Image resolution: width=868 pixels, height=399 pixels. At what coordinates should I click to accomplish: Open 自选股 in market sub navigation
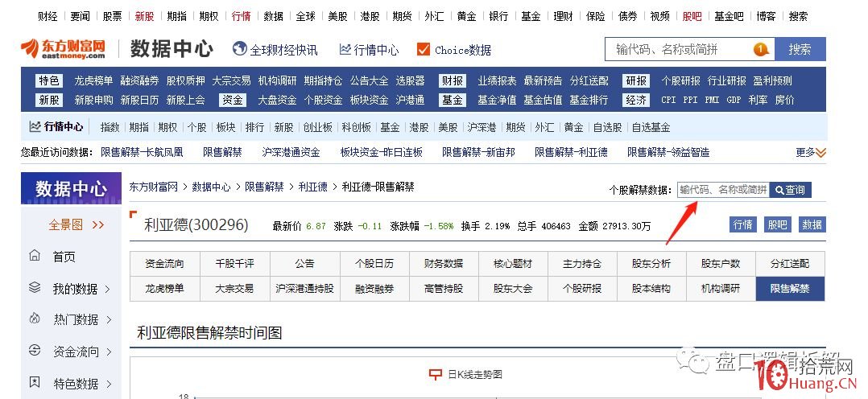click(607, 127)
